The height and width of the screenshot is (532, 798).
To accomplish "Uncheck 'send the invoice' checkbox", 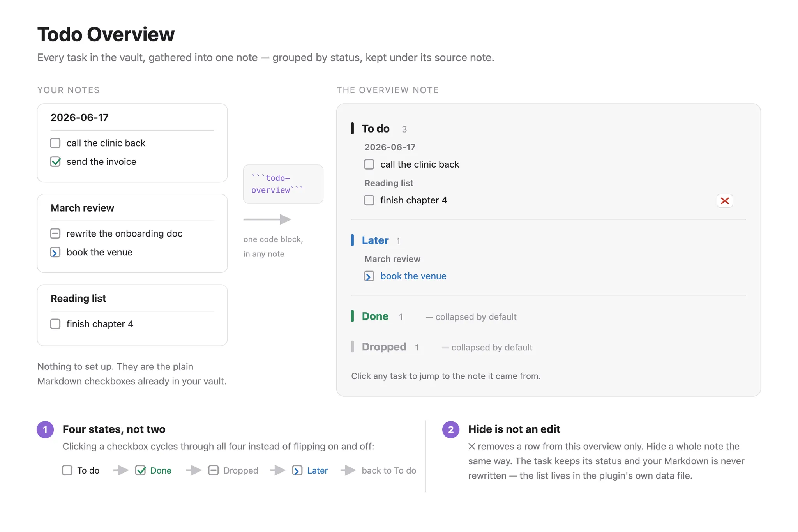I will pos(55,162).
